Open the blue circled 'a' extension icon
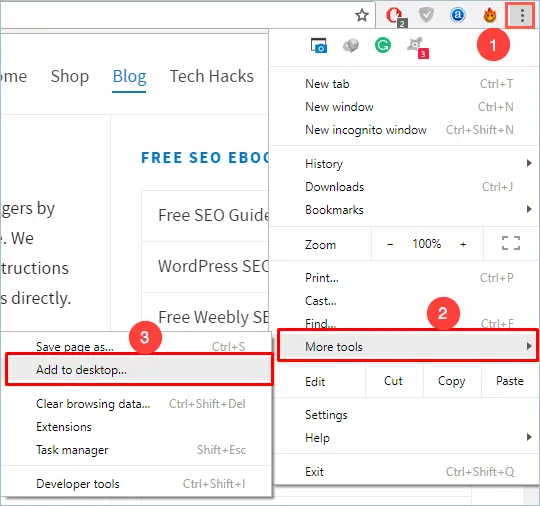Viewport: 540px width, 506px height. click(x=457, y=15)
